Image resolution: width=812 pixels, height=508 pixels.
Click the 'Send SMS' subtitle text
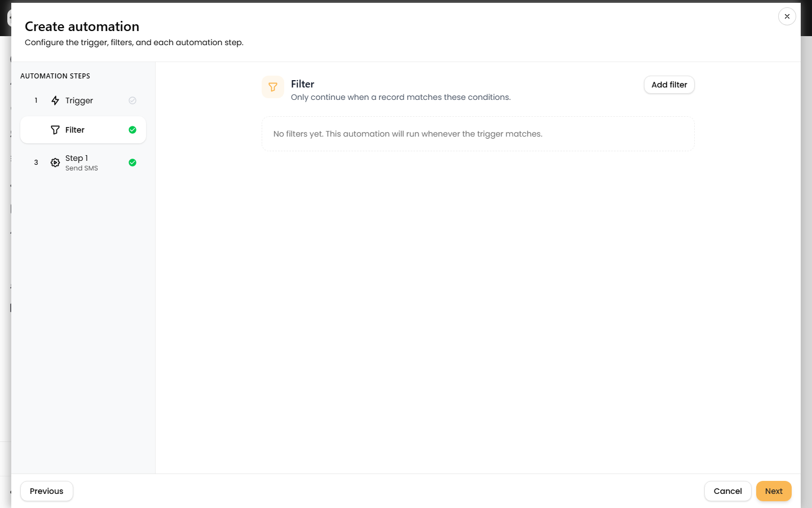pos(82,168)
